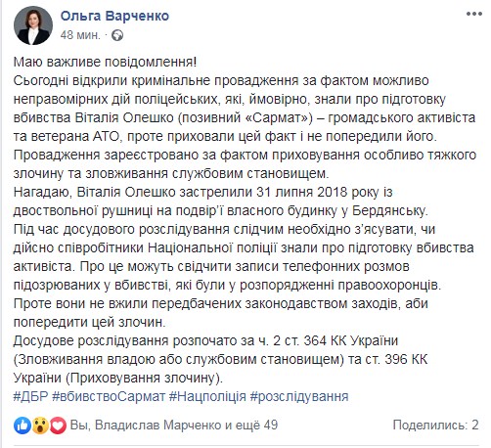
Task: Click the line mentioning ст. 396 КК
Action: point(220,359)
